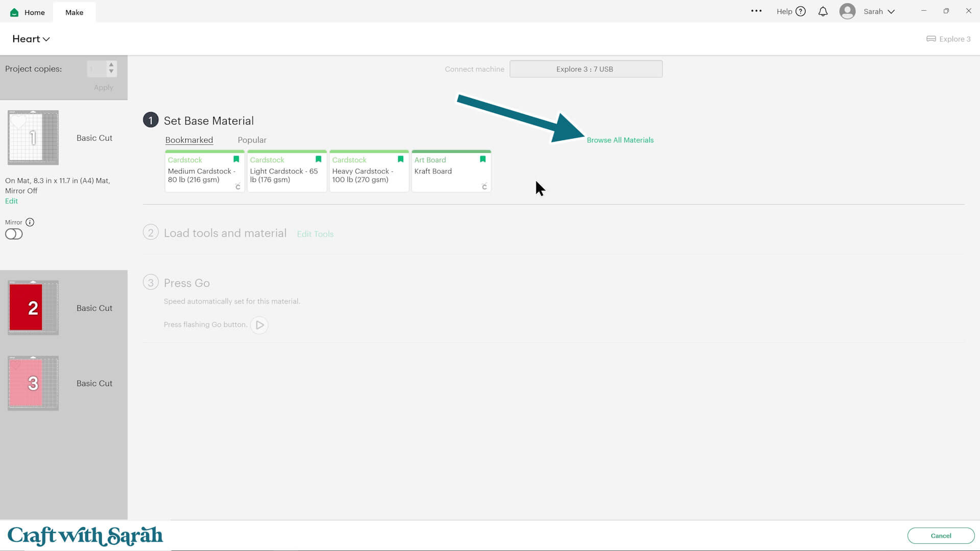Viewport: 980px width, 551px height.
Task: Switch to the Popular materials tab
Action: pyautogui.click(x=252, y=140)
